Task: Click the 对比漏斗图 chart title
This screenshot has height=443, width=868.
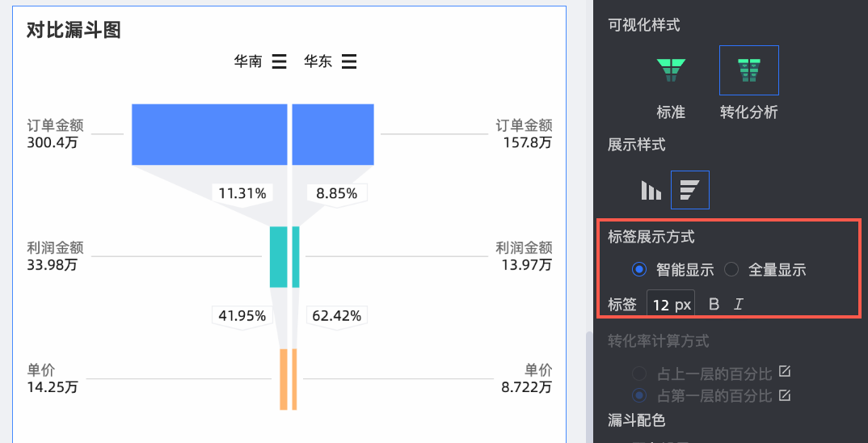Action: [74, 31]
